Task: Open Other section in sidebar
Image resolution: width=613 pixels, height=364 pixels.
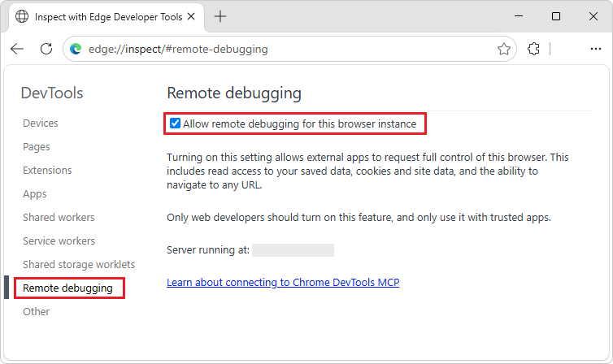Action: click(36, 312)
